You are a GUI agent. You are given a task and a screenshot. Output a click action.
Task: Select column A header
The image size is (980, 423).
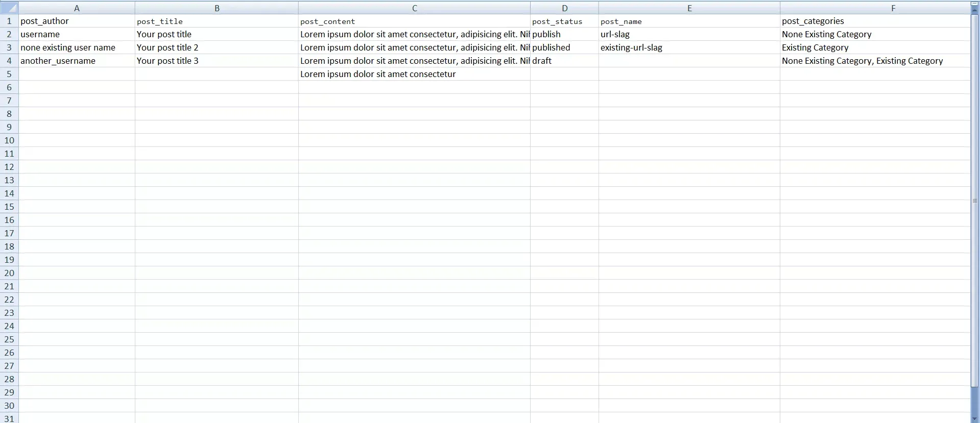click(77, 8)
